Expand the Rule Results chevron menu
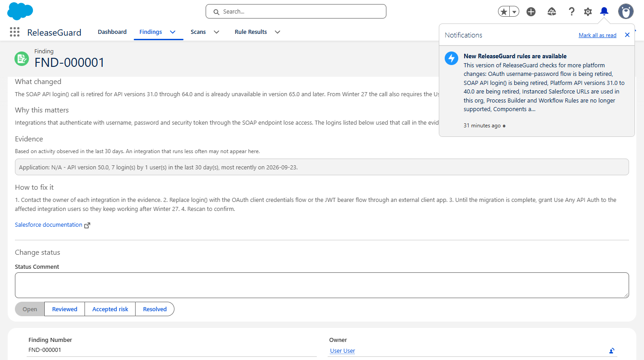644x360 pixels. pos(277,32)
